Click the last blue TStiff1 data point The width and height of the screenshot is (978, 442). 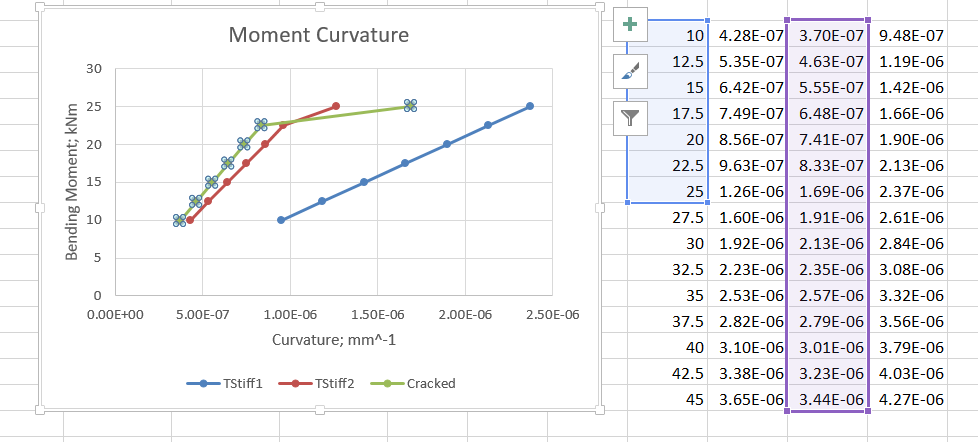[530, 106]
